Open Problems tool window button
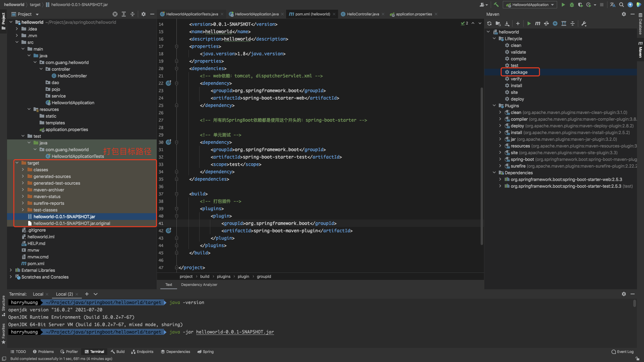 click(43, 352)
